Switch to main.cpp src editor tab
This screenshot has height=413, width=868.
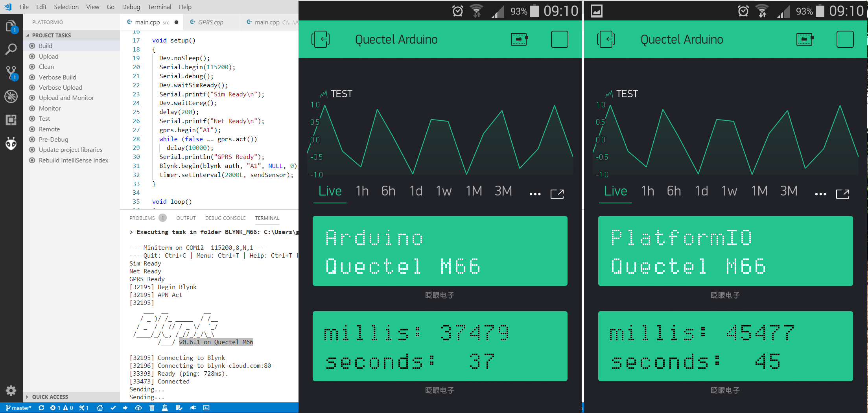pyautogui.click(x=152, y=22)
